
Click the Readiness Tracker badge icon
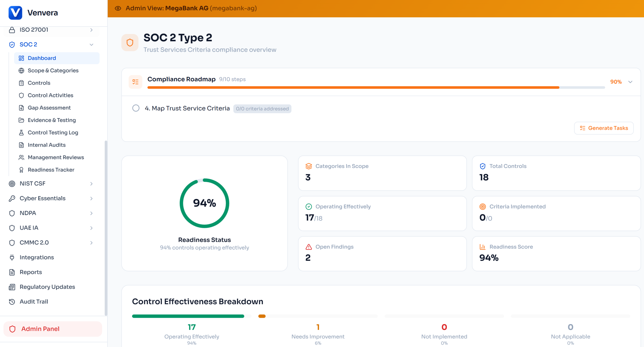pyautogui.click(x=21, y=170)
